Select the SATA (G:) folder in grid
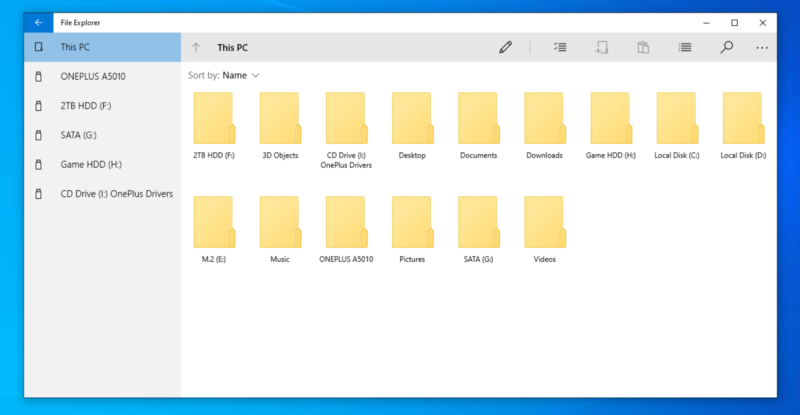The width and height of the screenshot is (800, 415). click(479, 223)
